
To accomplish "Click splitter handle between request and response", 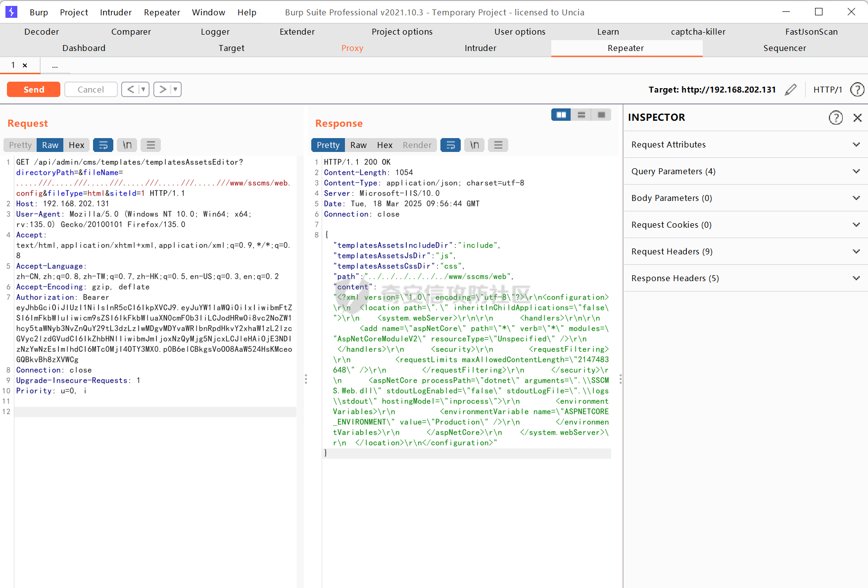I will point(306,379).
